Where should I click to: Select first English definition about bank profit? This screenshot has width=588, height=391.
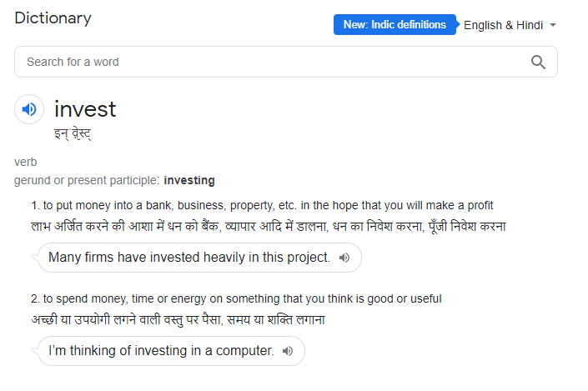[x=262, y=205]
